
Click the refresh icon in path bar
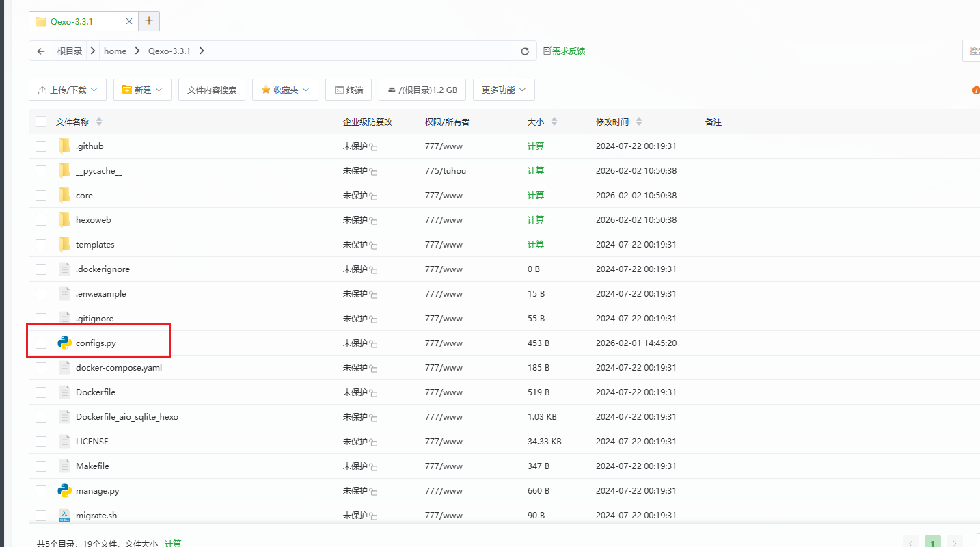[525, 51]
